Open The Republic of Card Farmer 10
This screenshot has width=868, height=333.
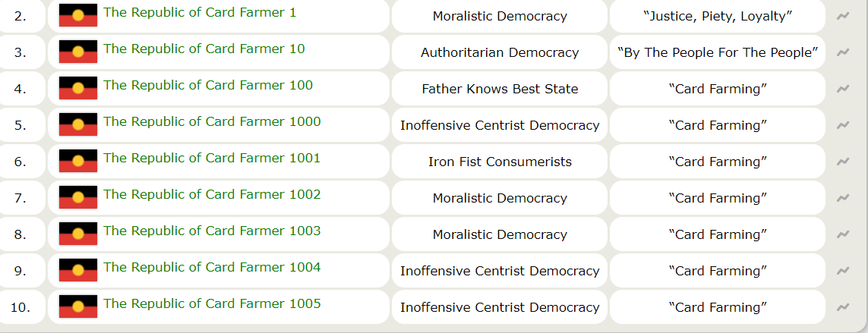point(204,49)
